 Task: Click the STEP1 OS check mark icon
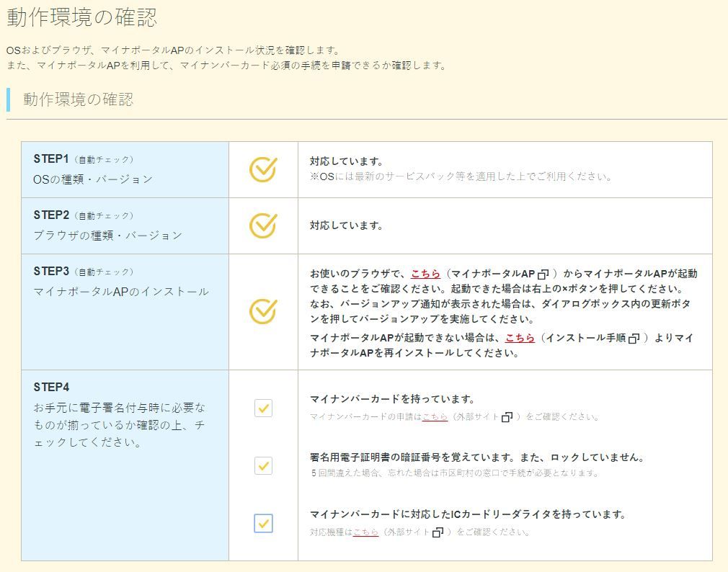click(263, 169)
